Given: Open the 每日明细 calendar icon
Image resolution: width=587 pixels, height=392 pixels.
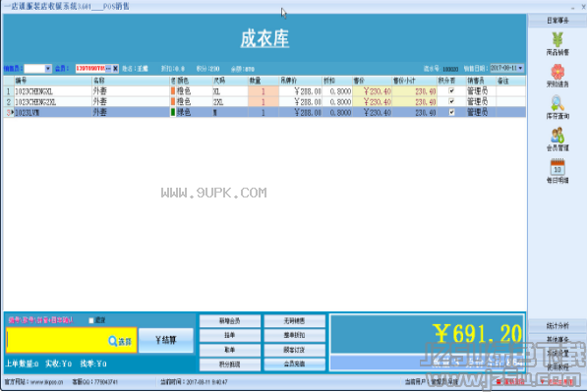Looking at the screenshot, I should coord(558,167).
